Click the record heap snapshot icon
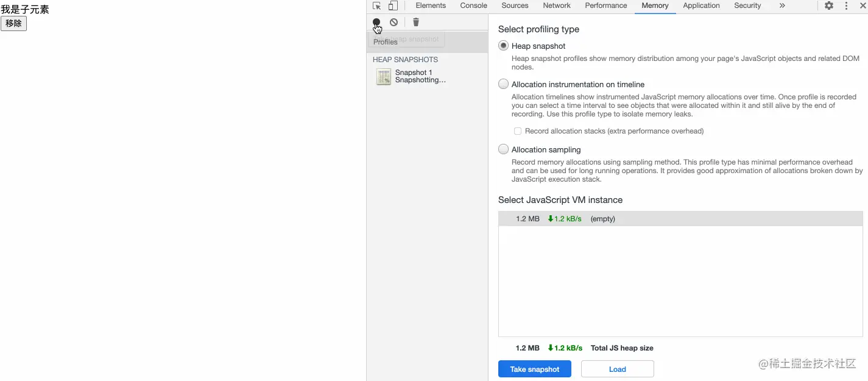The image size is (868, 381). tap(376, 22)
